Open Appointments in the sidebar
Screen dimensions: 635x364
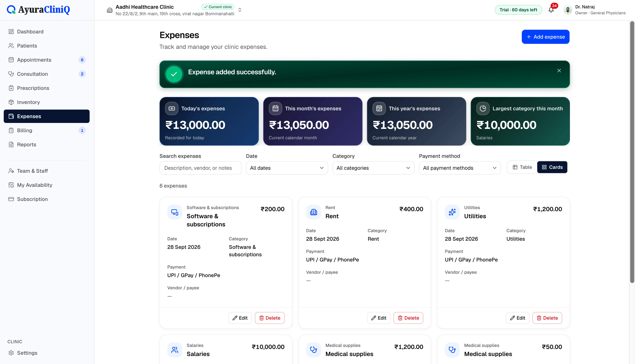pos(46,60)
